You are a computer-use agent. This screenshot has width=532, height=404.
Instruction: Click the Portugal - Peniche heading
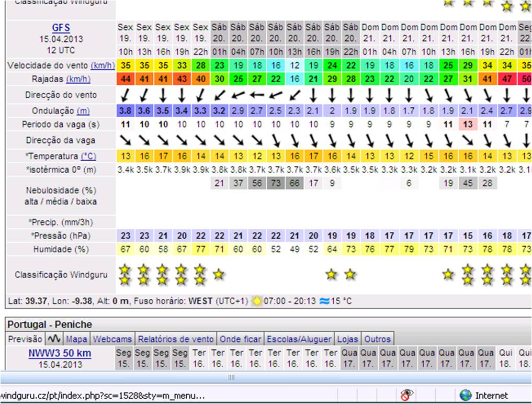point(50,324)
